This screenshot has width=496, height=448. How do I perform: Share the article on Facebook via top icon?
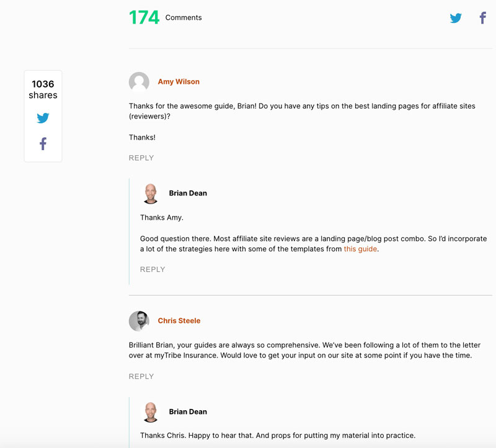(x=482, y=18)
